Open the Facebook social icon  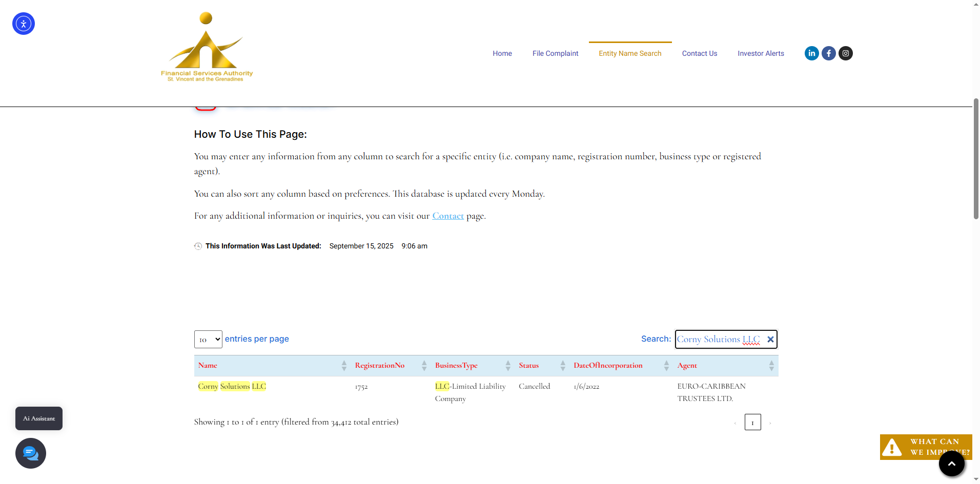[x=828, y=53]
